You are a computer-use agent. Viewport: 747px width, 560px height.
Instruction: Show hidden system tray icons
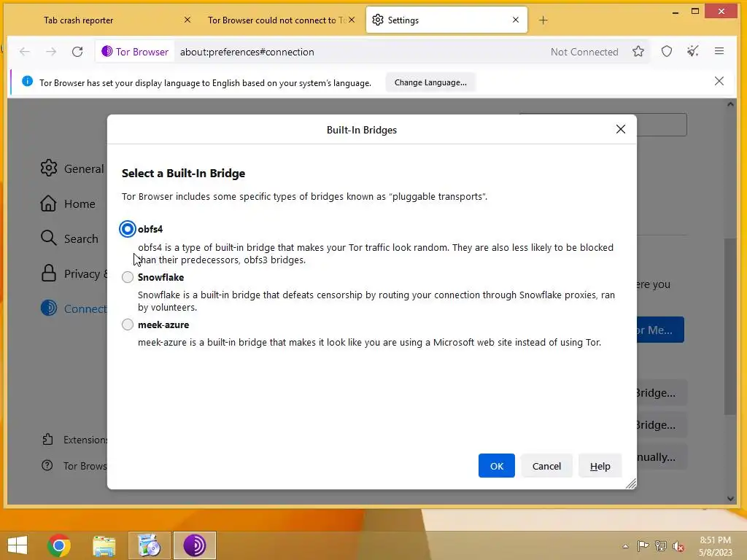(x=625, y=546)
